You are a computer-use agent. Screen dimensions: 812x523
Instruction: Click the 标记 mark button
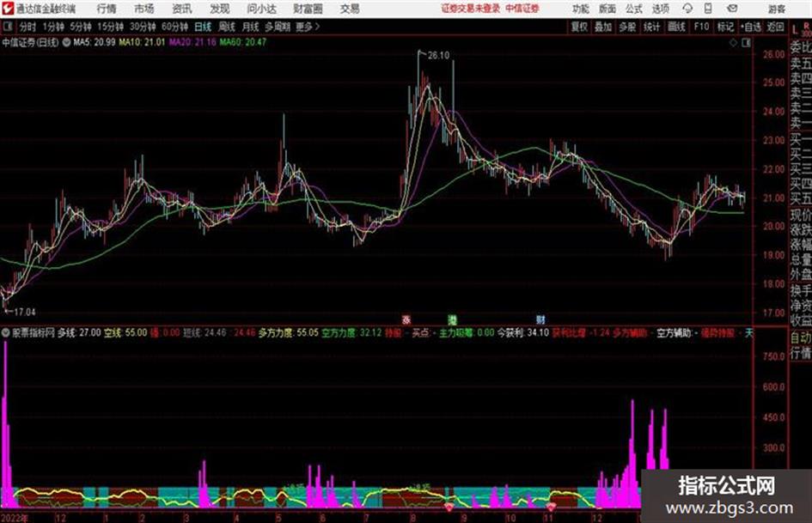click(x=725, y=27)
